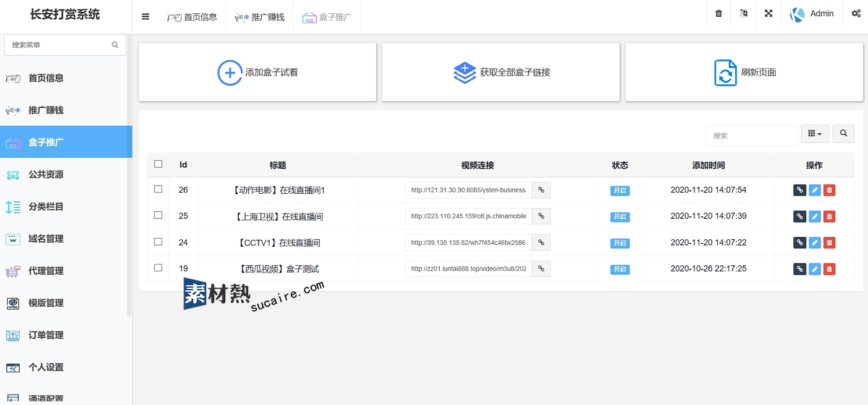
Task: Delete row 24 with the red trash icon
Action: (830, 243)
